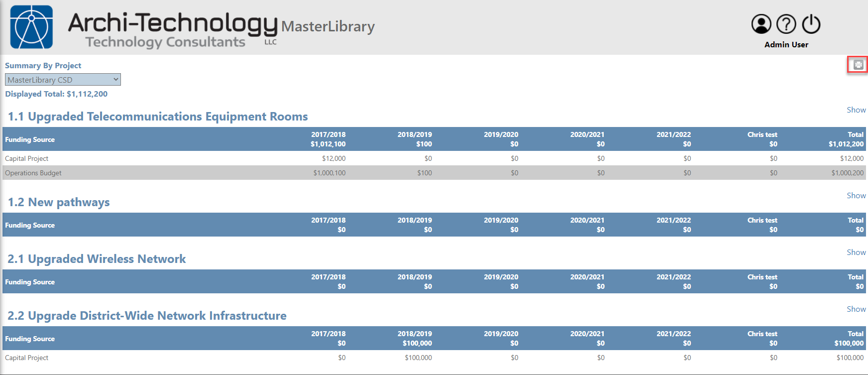Image resolution: width=868 pixels, height=375 pixels.
Task: Show details for Upgraded Telecommunications Equipment Rooms
Action: tap(856, 110)
